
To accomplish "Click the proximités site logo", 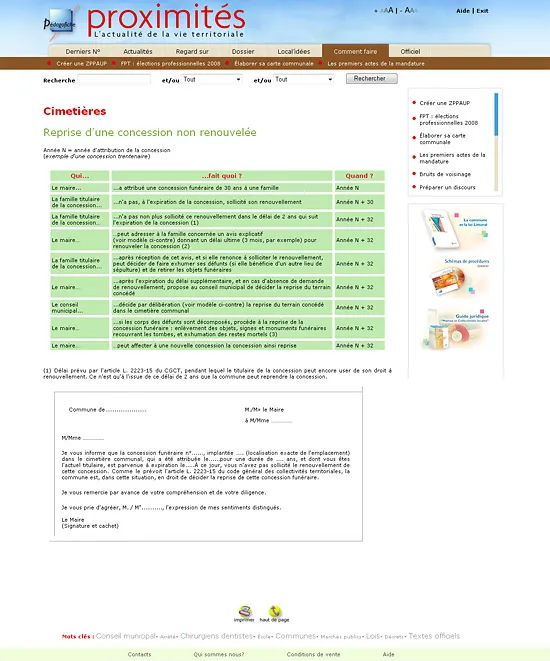I will point(166,20).
